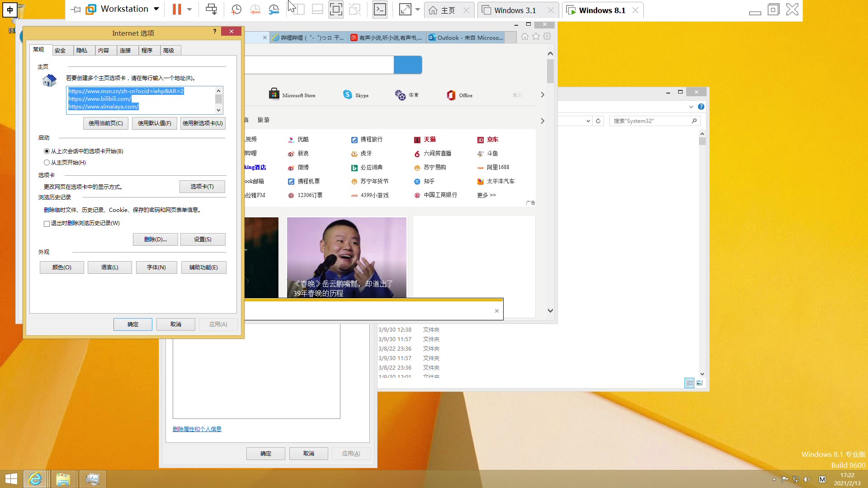
Task: Switch Explorer to large icons view
Action: [x=699, y=383]
